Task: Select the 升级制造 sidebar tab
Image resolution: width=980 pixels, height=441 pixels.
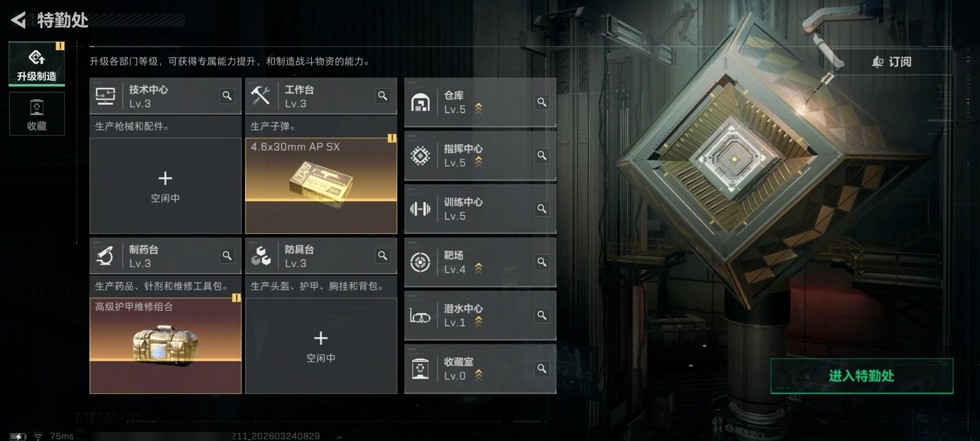Action: point(37,64)
